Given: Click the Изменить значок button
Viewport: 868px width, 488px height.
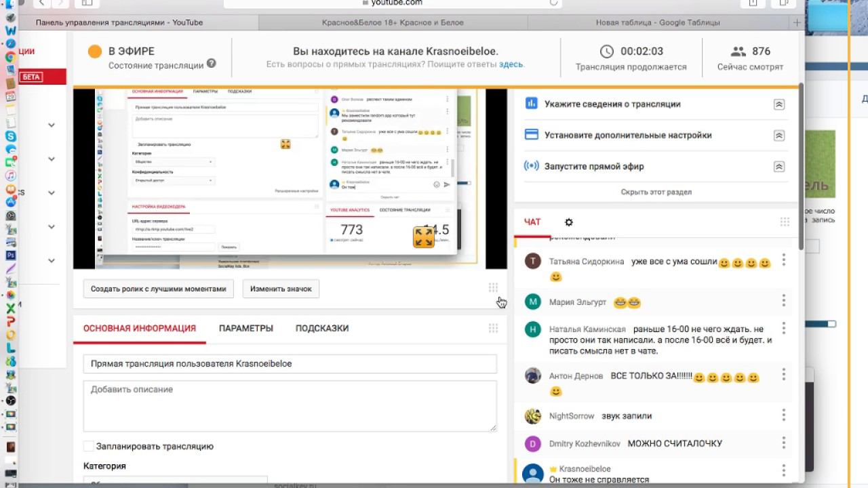Looking at the screenshot, I should (x=281, y=289).
